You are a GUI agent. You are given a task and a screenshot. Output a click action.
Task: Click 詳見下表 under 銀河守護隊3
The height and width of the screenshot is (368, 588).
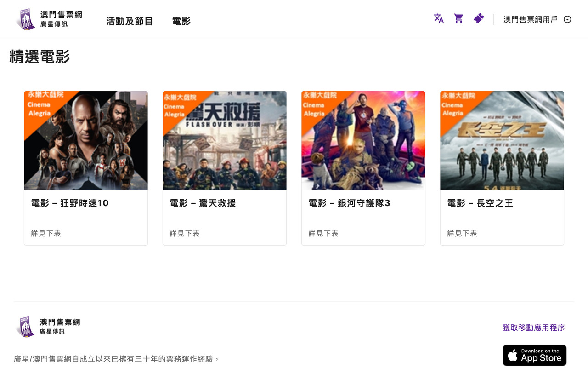click(323, 234)
